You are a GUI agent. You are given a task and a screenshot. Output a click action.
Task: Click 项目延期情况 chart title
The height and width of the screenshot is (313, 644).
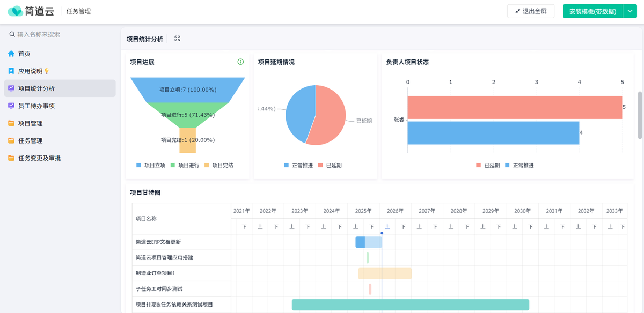click(x=276, y=62)
